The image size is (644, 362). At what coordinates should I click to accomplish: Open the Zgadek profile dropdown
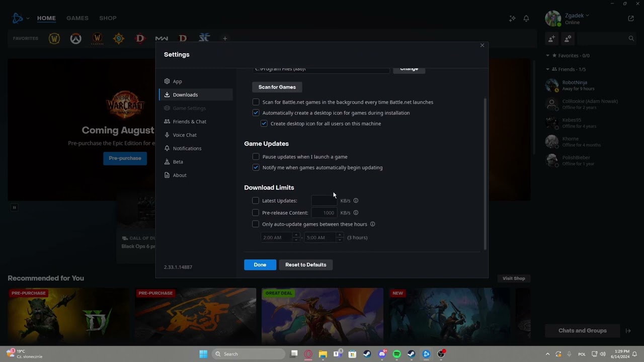(x=577, y=15)
